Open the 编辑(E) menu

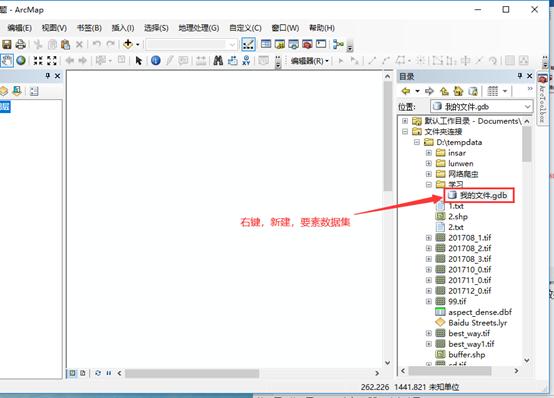(20, 28)
